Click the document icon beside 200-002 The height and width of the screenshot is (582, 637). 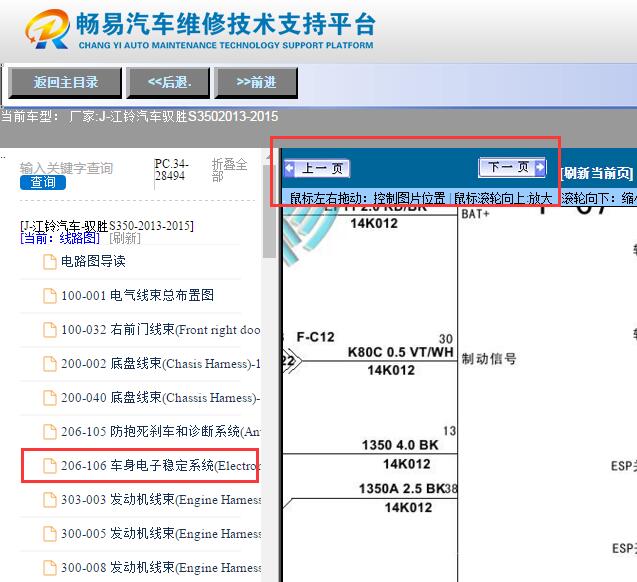pyautogui.click(x=50, y=364)
